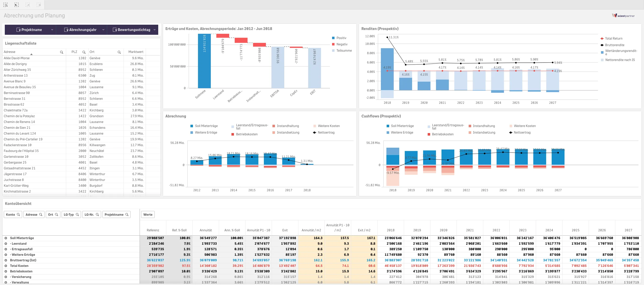Screen dimensions: 644x285
Task: Expand the Total Kosten row
Action: click(6, 266)
